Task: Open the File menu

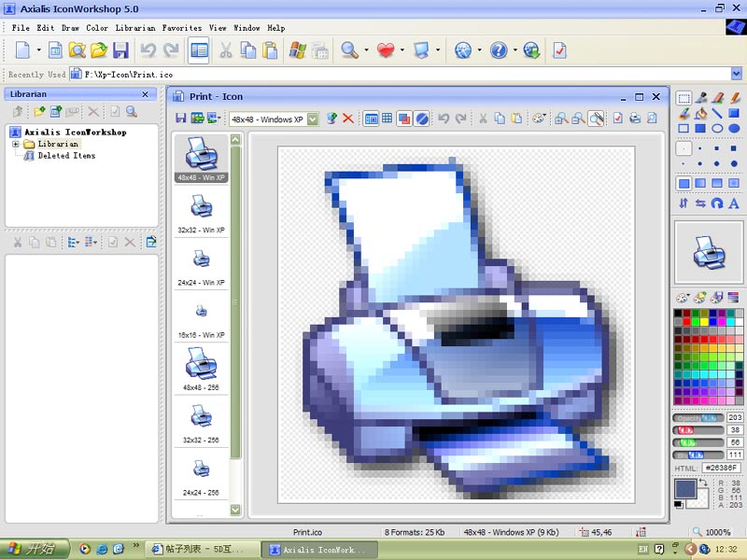Action: click(x=21, y=28)
